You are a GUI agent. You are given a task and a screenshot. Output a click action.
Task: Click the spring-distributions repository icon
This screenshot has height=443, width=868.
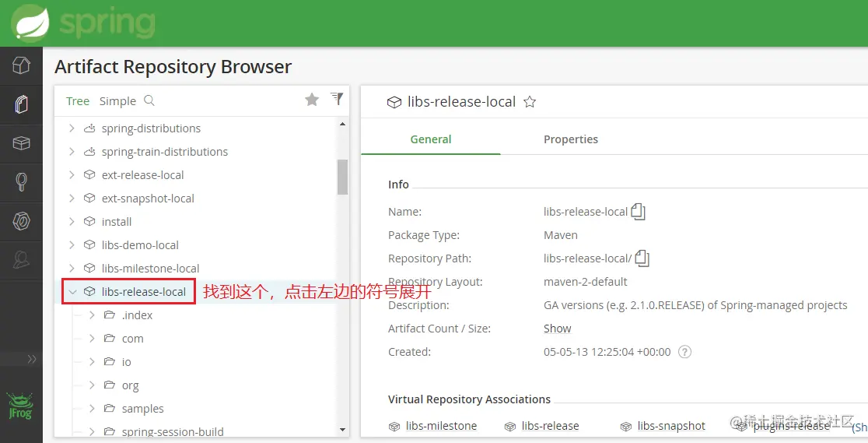click(89, 128)
